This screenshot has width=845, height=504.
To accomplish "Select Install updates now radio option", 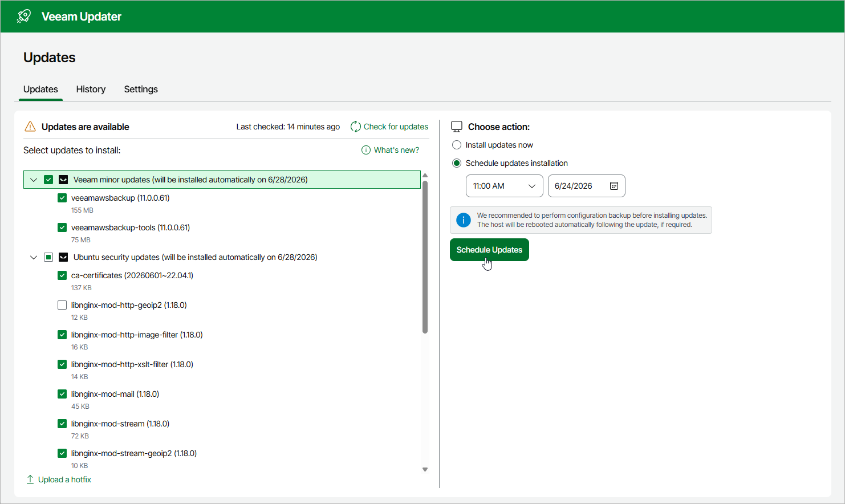I will pos(457,145).
